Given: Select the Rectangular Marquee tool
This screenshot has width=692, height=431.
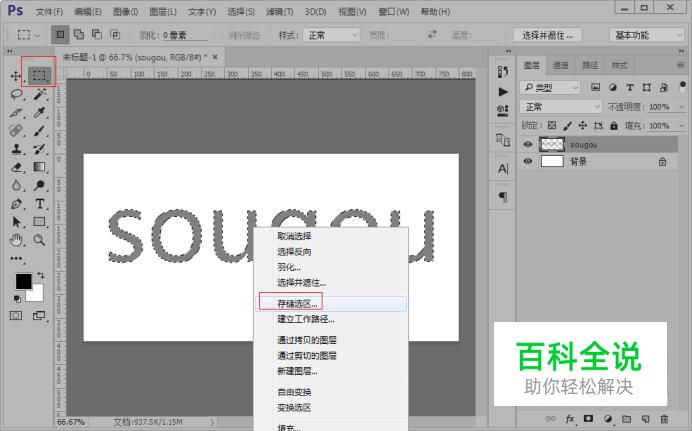Looking at the screenshot, I should 39,75.
